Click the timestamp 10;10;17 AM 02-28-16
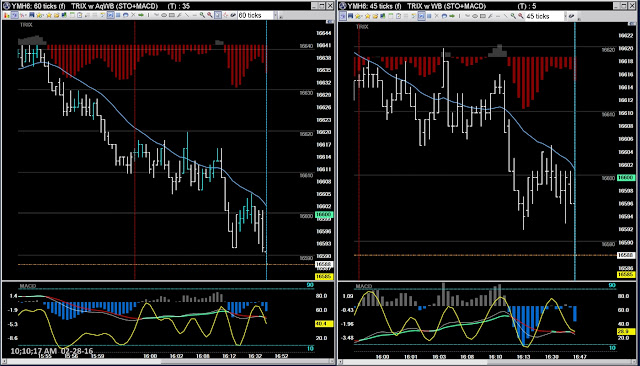Screen dimensions: 640x366 (x=51, y=350)
